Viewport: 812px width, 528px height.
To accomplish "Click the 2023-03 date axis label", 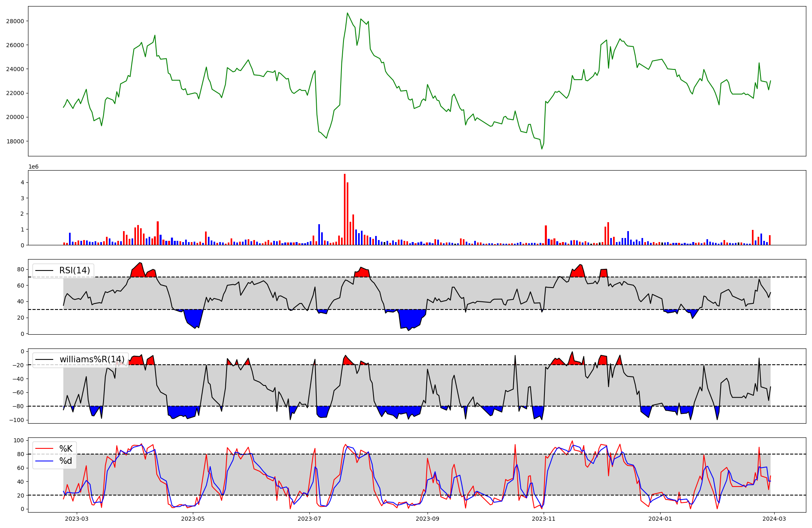I will click(77, 519).
